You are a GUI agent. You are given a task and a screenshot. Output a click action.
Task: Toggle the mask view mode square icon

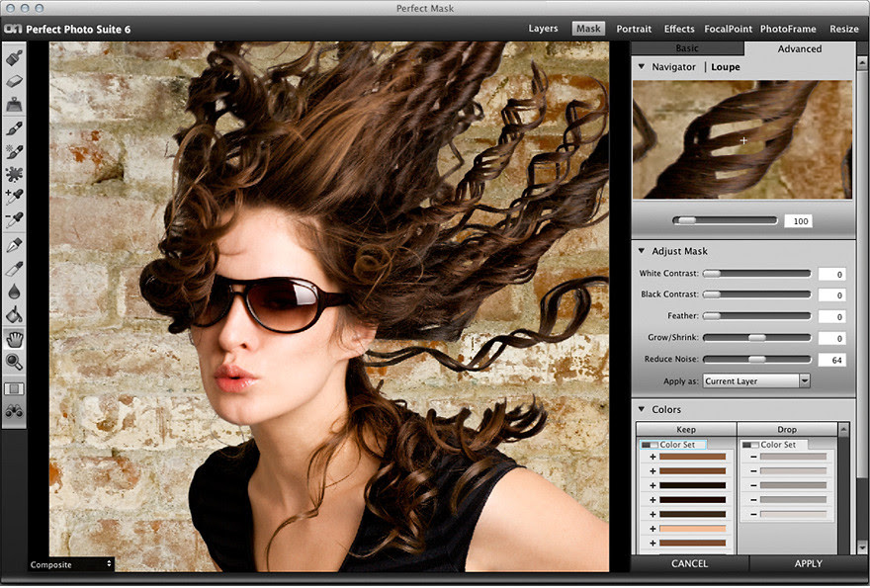coord(14,388)
